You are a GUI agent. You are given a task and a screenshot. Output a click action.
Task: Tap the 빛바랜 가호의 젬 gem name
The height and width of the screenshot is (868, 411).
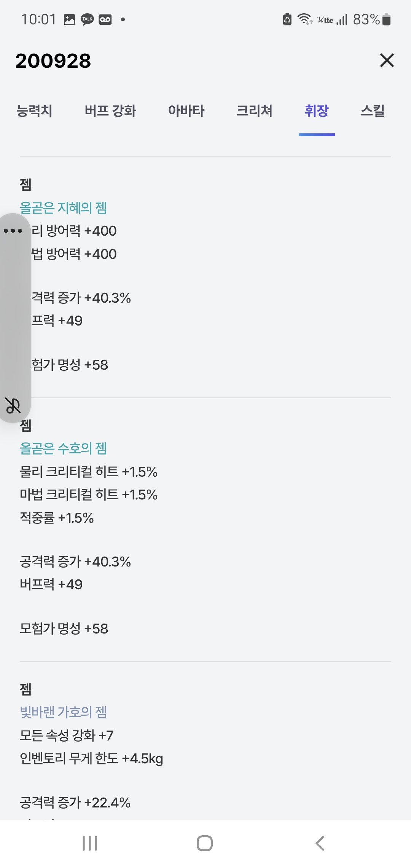click(63, 712)
